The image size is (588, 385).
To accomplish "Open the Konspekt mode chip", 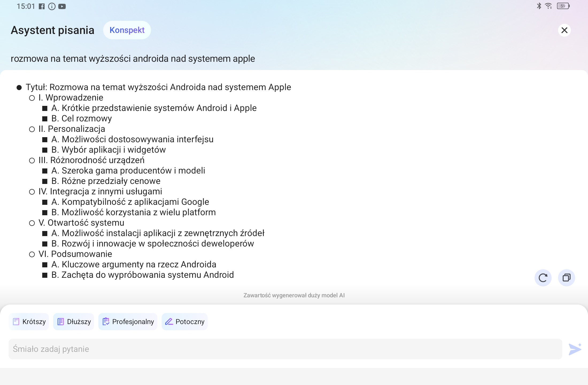I will [127, 30].
